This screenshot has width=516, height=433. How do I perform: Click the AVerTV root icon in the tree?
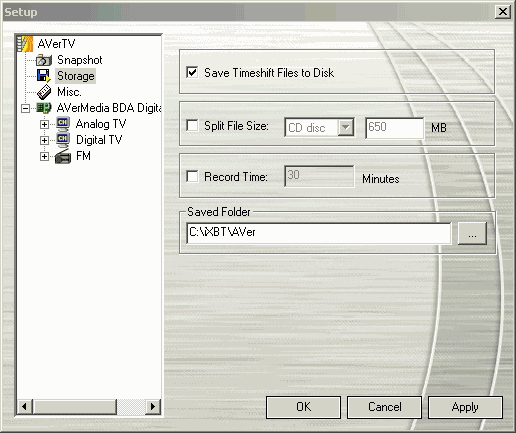tap(25, 44)
